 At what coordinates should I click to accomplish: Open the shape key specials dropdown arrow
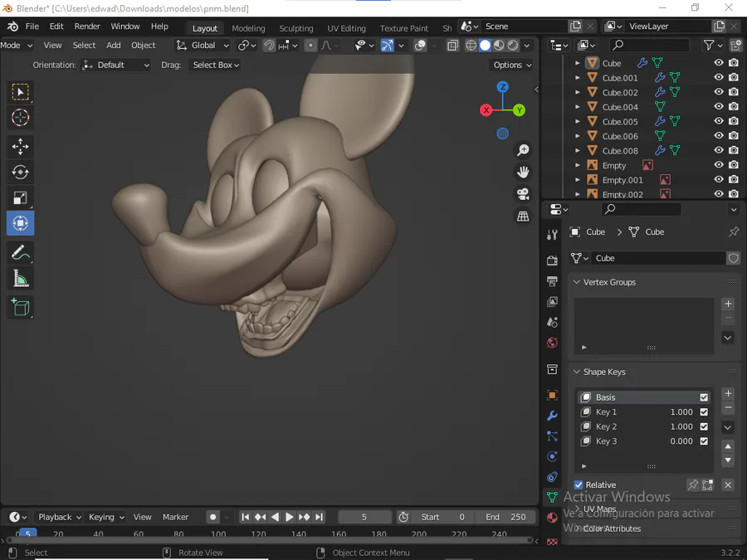[728, 427]
